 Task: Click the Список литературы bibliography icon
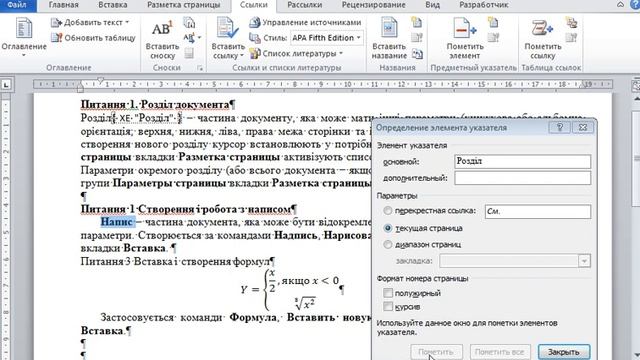(x=255, y=53)
